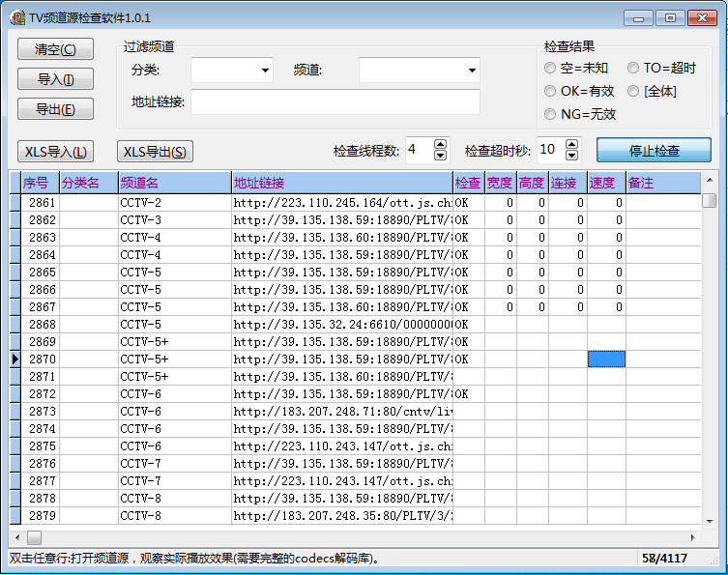Click the 停止检查 stop check button
Viewport: 728px width, 575px height.
654,151
